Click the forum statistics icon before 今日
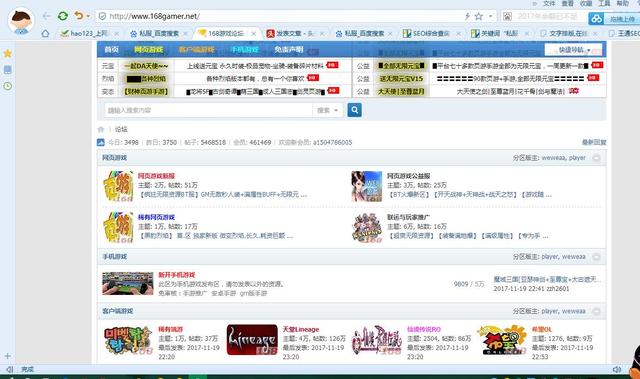The width and height of the screenshot is (640, 379). click(101, 142)
